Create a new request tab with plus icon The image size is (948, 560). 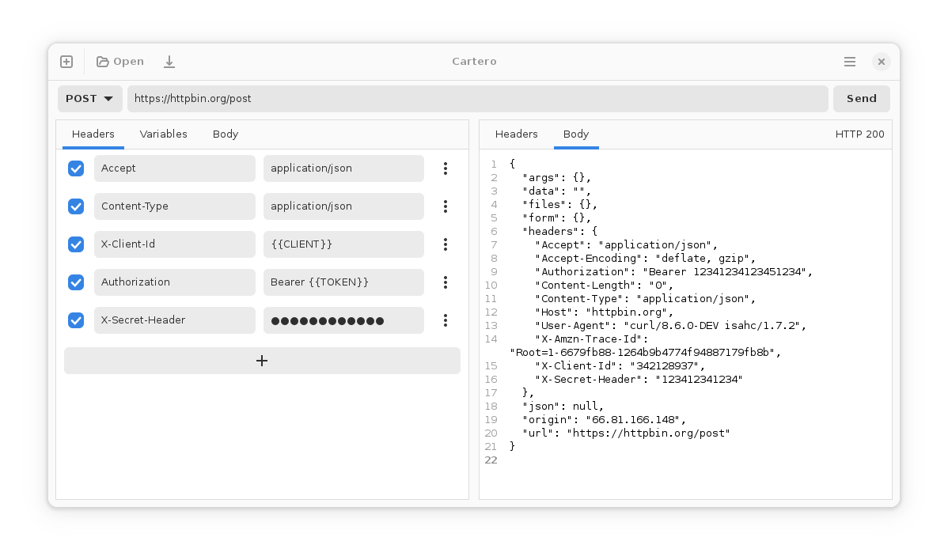click(66, 62)
